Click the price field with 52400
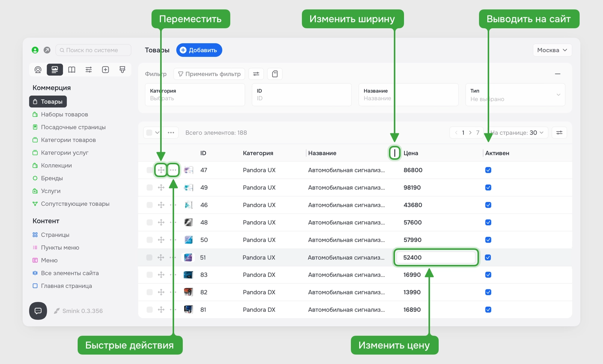603x364 pixels. point(436,258)
